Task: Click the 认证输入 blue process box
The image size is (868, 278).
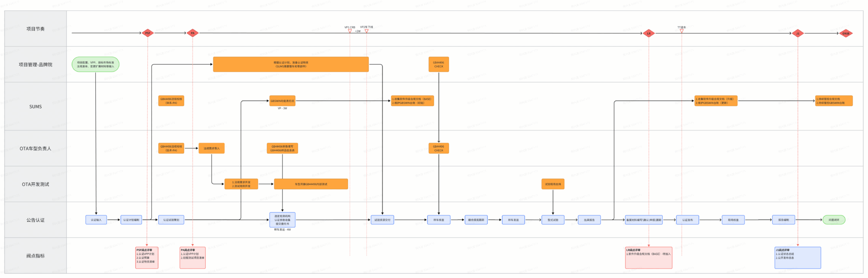Action: click(96, 220)
